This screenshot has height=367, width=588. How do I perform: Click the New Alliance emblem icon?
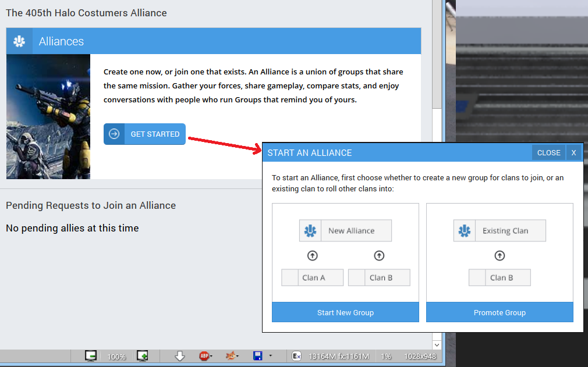[x=310, y=231]
